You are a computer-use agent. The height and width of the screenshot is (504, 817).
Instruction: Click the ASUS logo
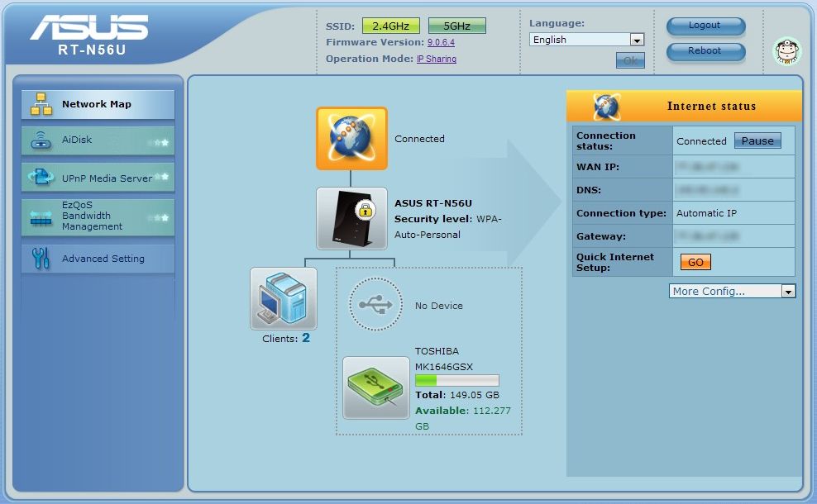tap(88, 29)
